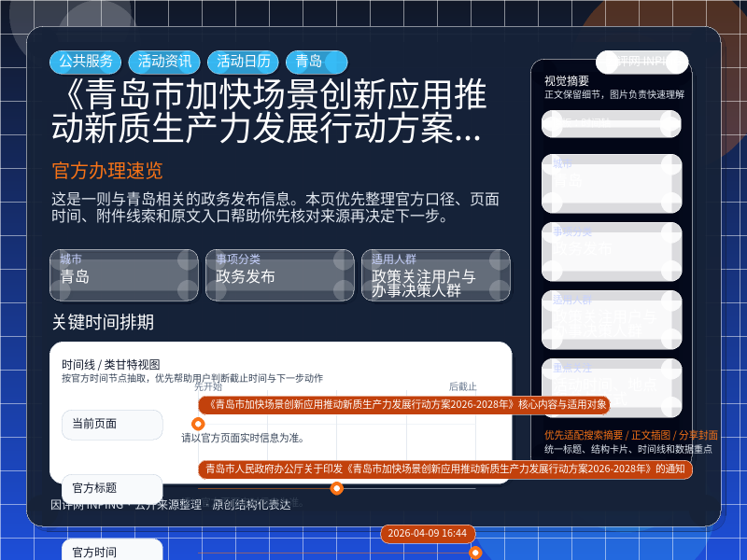Open the 适用人群 info card

(x=435, y=275)
